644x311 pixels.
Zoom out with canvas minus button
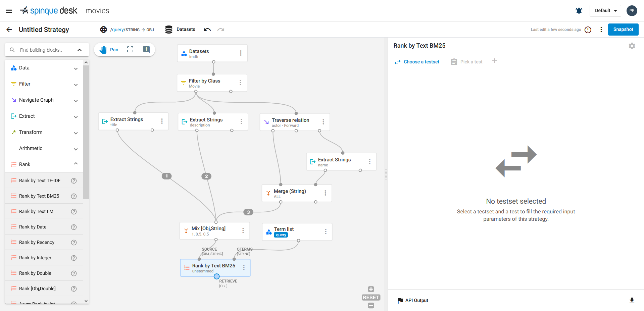(x=371, y=305)
